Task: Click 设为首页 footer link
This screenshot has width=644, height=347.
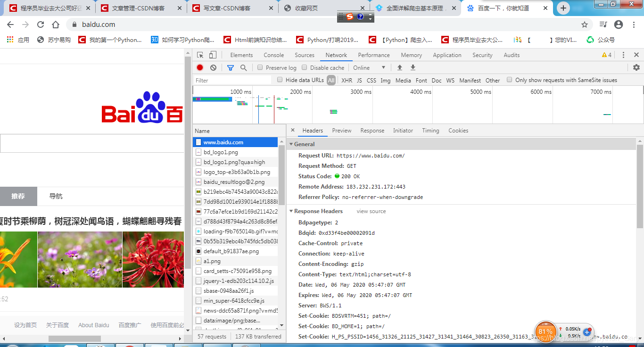Action: 25,325
